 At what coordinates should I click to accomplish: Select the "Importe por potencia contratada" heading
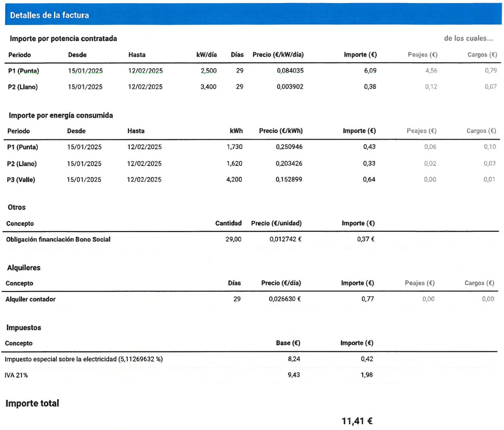pyautogui.click(x=63, y=39)
